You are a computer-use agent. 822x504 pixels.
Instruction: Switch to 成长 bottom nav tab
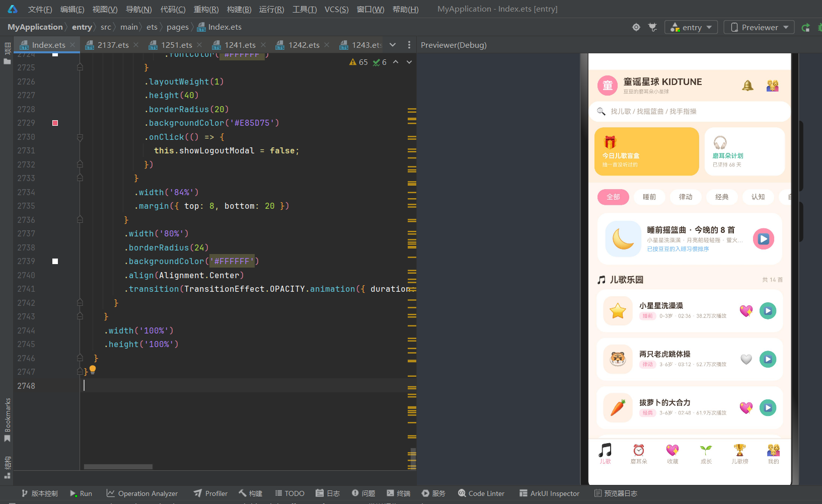(706, 454)
